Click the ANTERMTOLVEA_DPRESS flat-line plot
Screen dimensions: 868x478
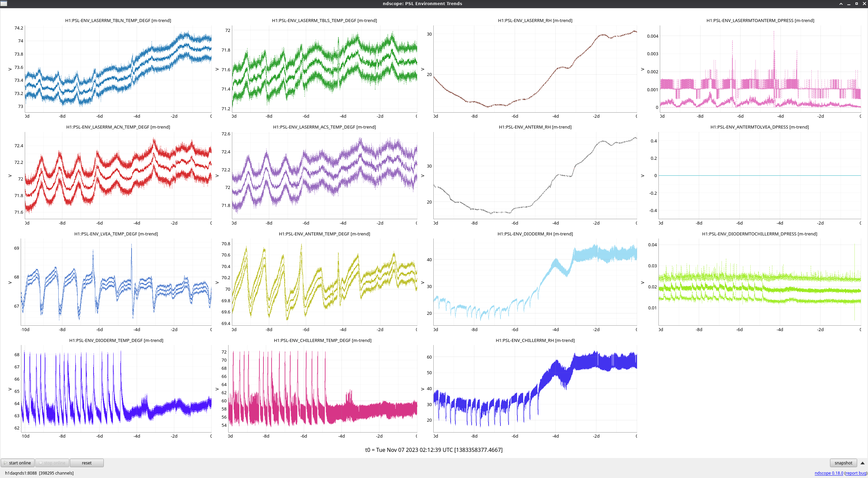[759, 175]
